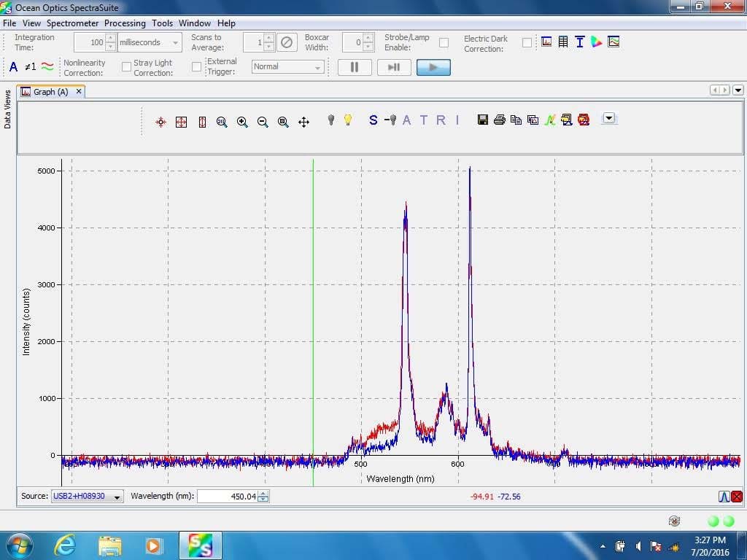747x560 pixels.
Task: Click the zoom out magnifier icon
Action: pyautogui.click(x=263, y=122)
